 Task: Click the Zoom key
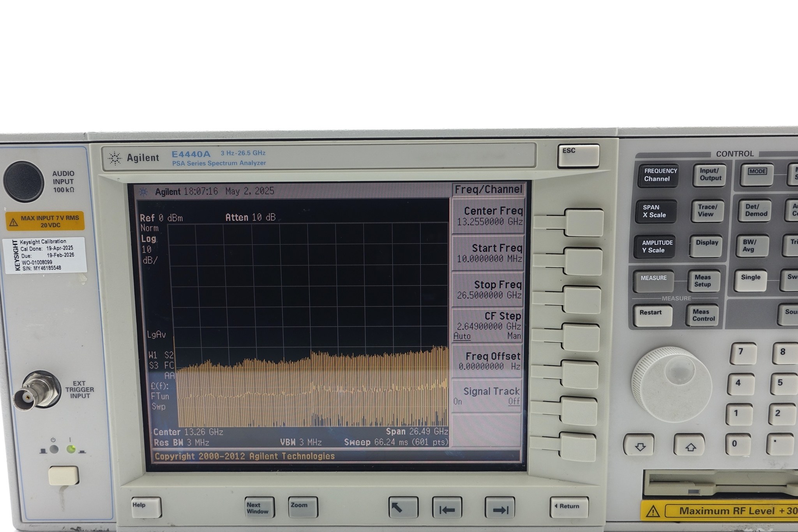point(303,507)
